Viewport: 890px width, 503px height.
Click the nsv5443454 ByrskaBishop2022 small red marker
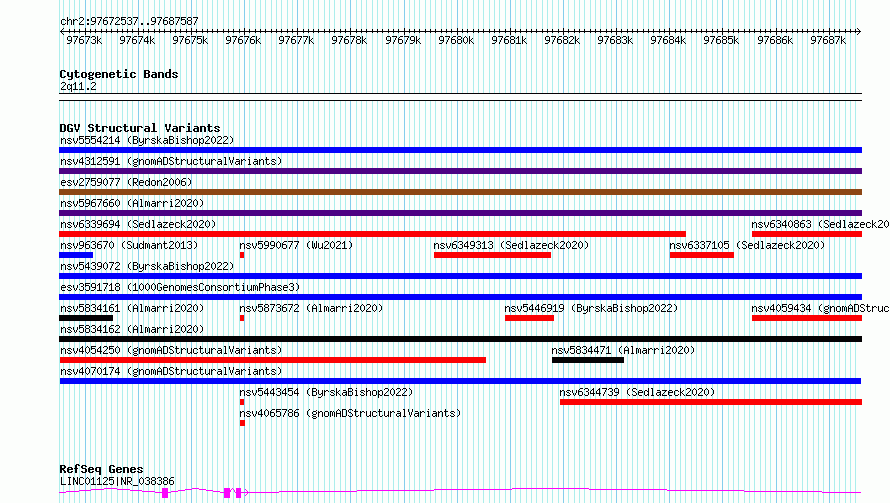242,402
